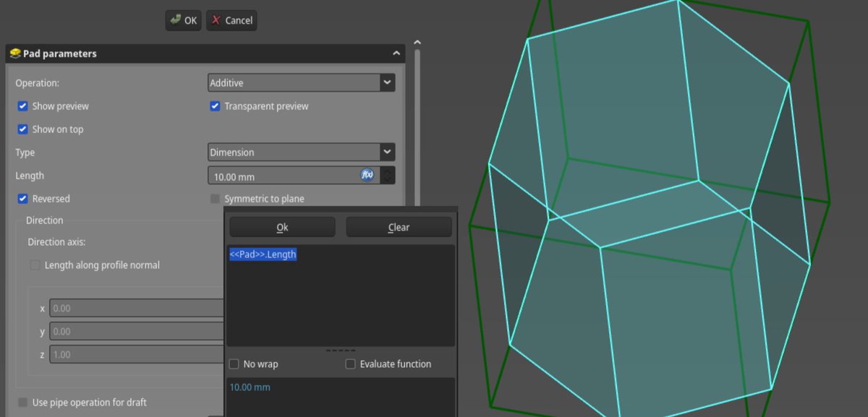The image size is (868, 417).
Task: Open the Operation dropdown showing Additive
Action: [x=301, y=82]
